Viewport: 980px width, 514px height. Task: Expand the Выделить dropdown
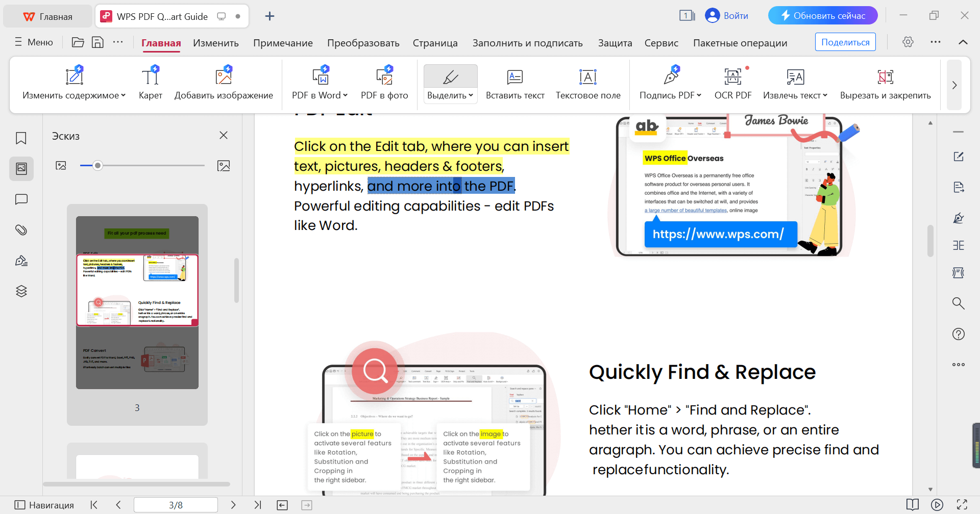(471, 95)
